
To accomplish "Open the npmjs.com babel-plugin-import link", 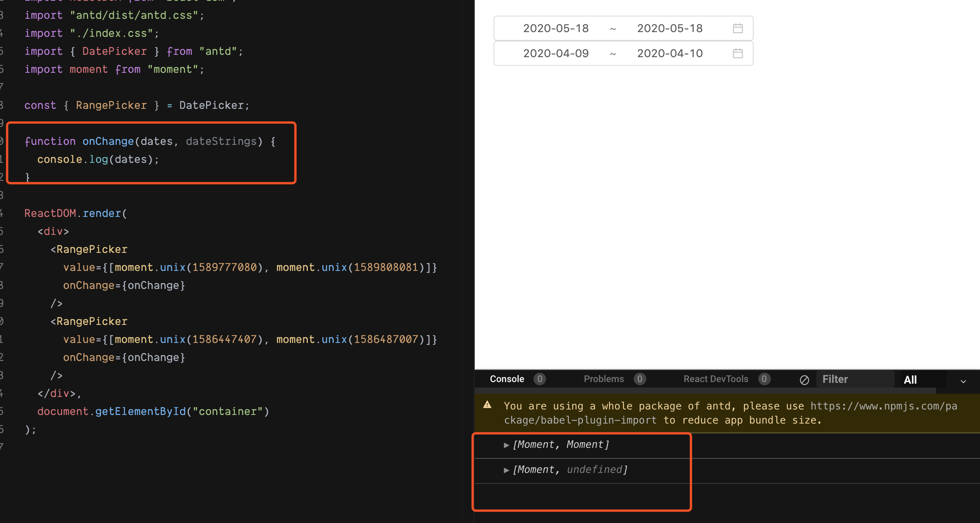I will pos(883,406).
